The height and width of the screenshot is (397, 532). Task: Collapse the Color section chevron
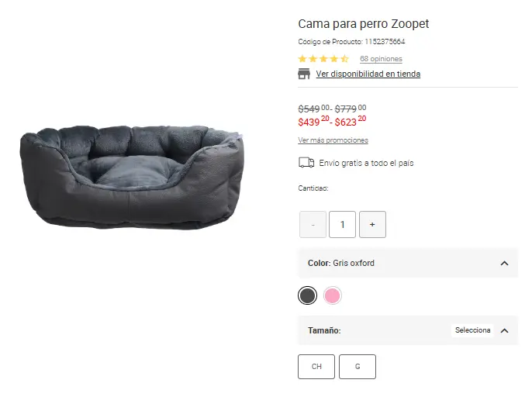pyautogui.click(x=504, y=264)
